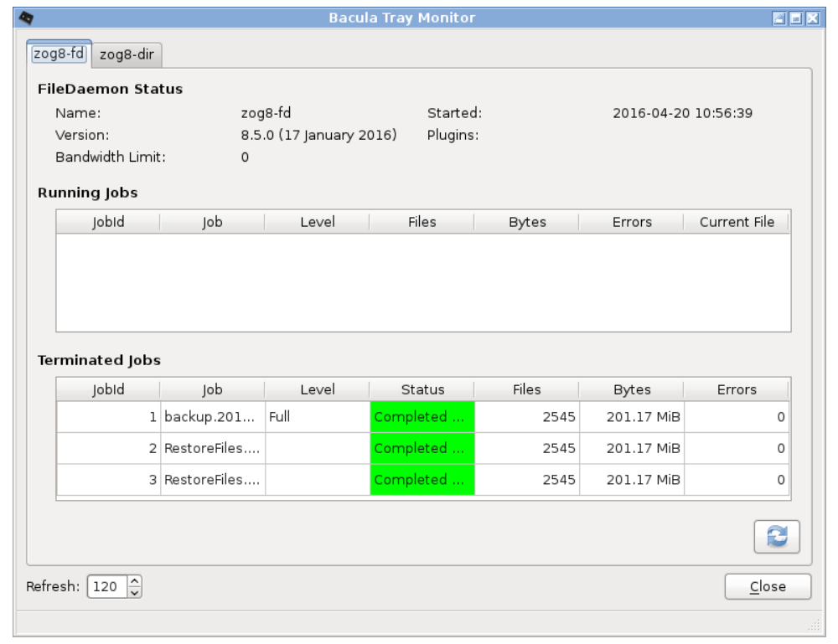This screenshot has height=644, width=838.
Task: Click the refresh icon button
Action: [777, 537]
